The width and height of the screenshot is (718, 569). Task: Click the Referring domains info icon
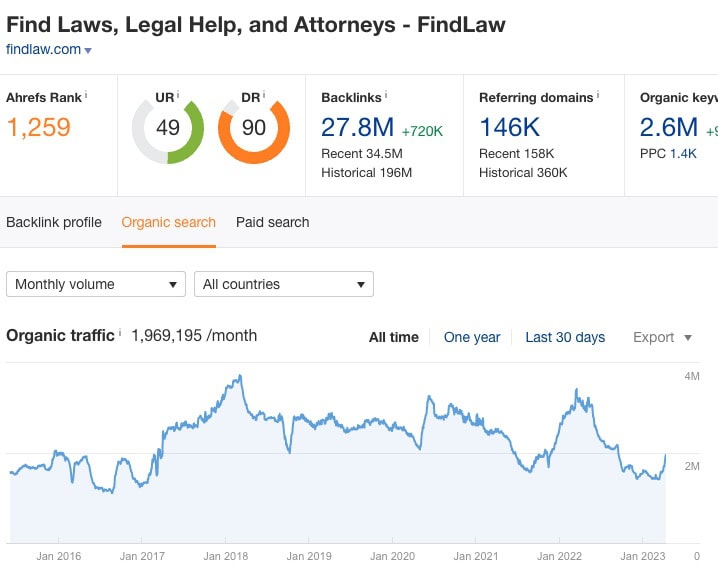coord(598,94)
